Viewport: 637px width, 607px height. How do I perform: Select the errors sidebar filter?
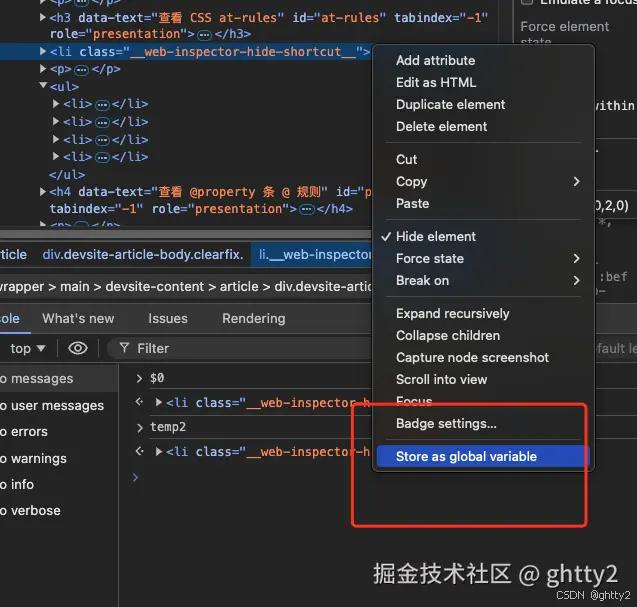[x=24, y=431]
